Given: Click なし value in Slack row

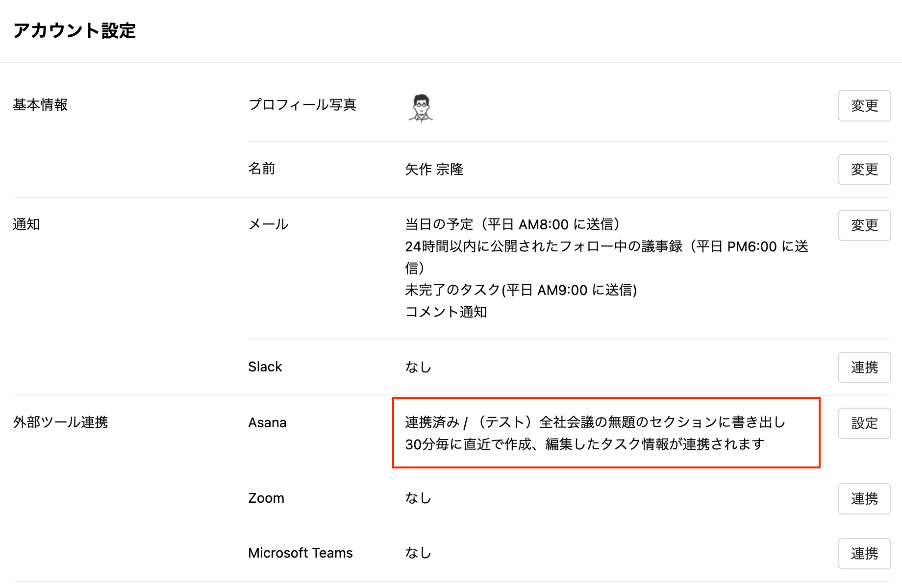Looking at the screenshot, I should point(418,367).
